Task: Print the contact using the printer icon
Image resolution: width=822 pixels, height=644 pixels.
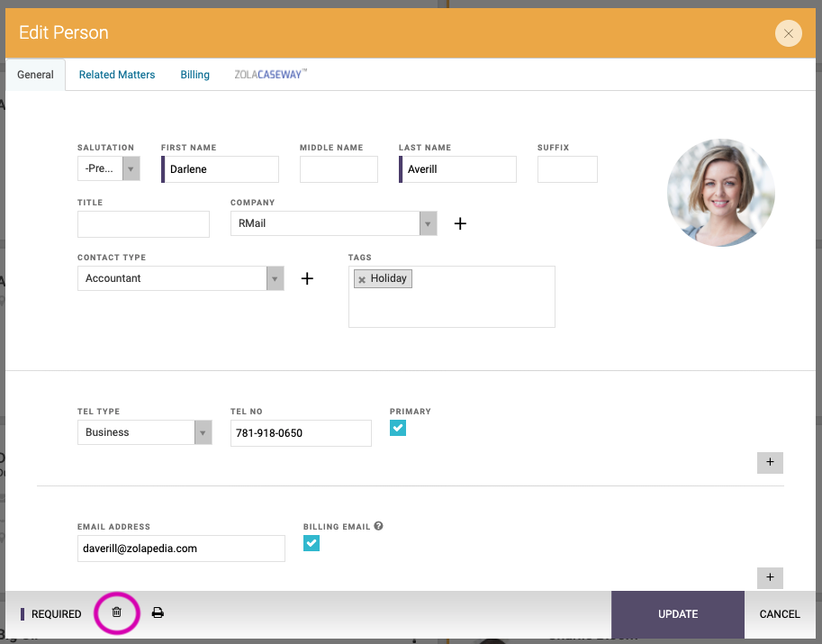Action: tap(158, 612)
